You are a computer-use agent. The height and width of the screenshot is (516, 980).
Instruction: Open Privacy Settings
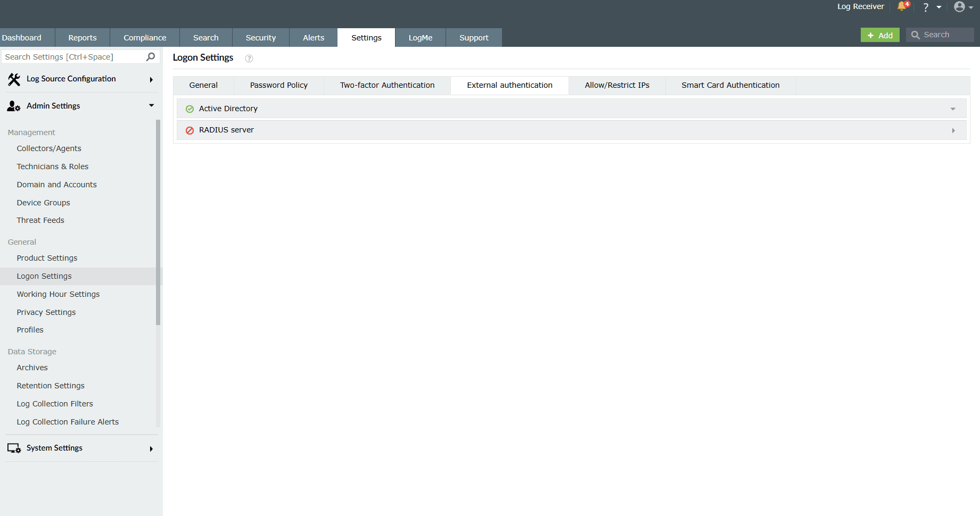click(x=46, y=313)
